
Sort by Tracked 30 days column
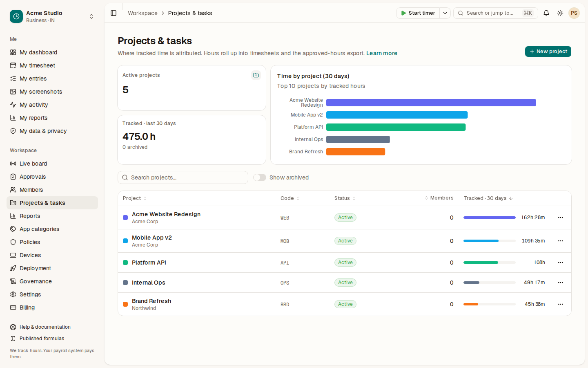pyautogui.click(x=488, y=198)
